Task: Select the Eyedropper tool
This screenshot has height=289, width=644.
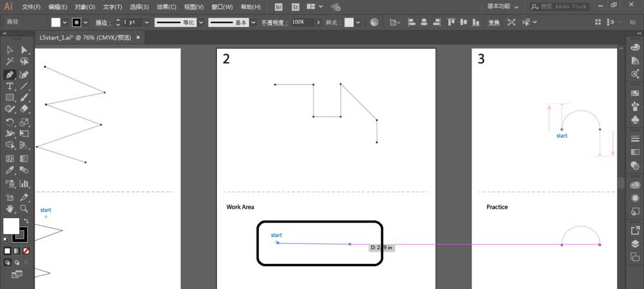Action: (10, 170)
